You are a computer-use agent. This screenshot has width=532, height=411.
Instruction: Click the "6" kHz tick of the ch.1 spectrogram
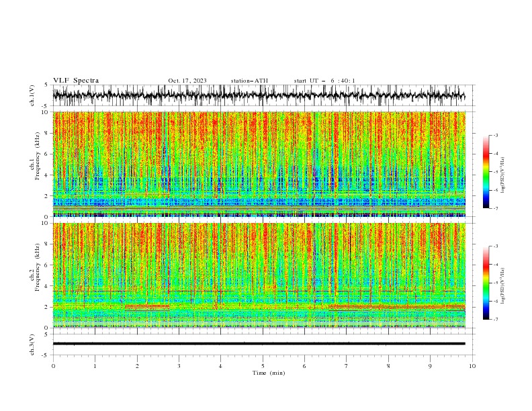pyautogui.click(x=47, y=154)
